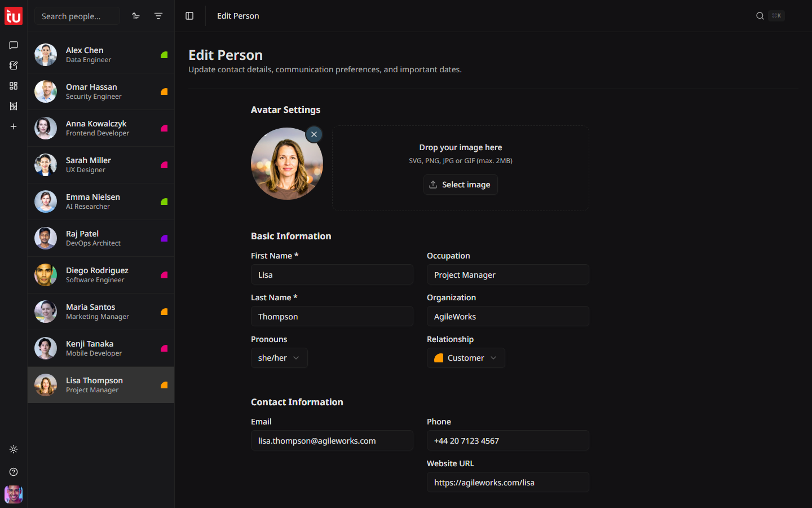
Task: Select Diego Rodriguez in the people list
Action: coord(101,275)
